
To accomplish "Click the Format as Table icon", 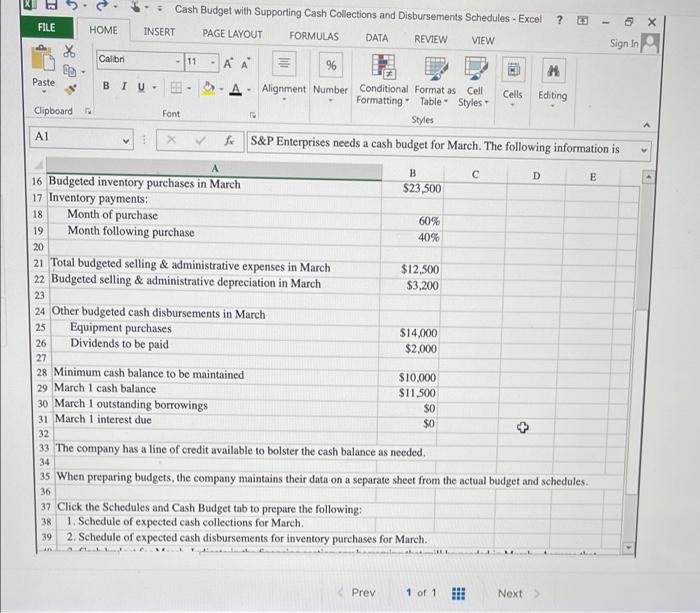I will (x=436, y=67).
